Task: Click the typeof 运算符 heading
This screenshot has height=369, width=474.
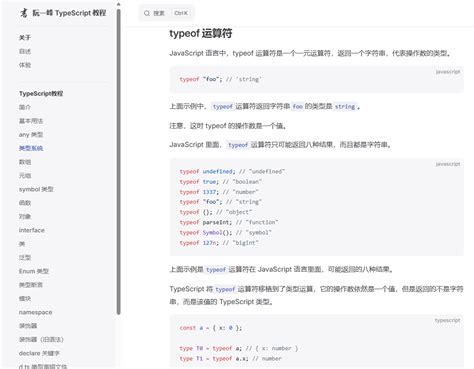Action: [x=201, y=33]
